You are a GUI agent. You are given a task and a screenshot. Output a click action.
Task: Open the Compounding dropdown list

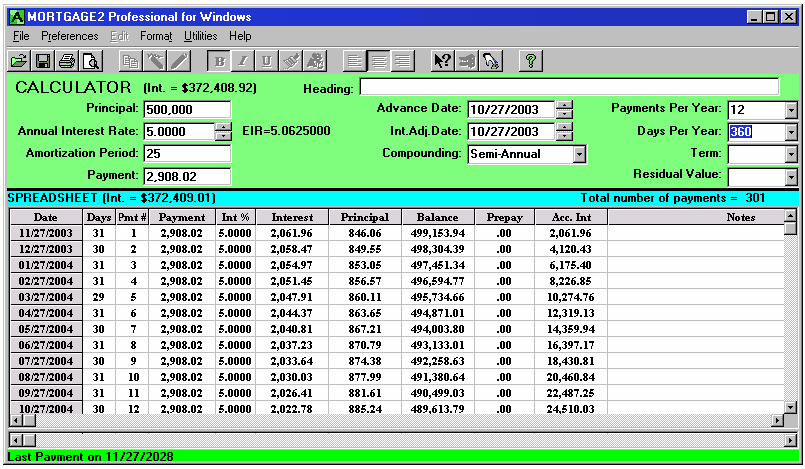pyautogui.click(x=578, y=154)
